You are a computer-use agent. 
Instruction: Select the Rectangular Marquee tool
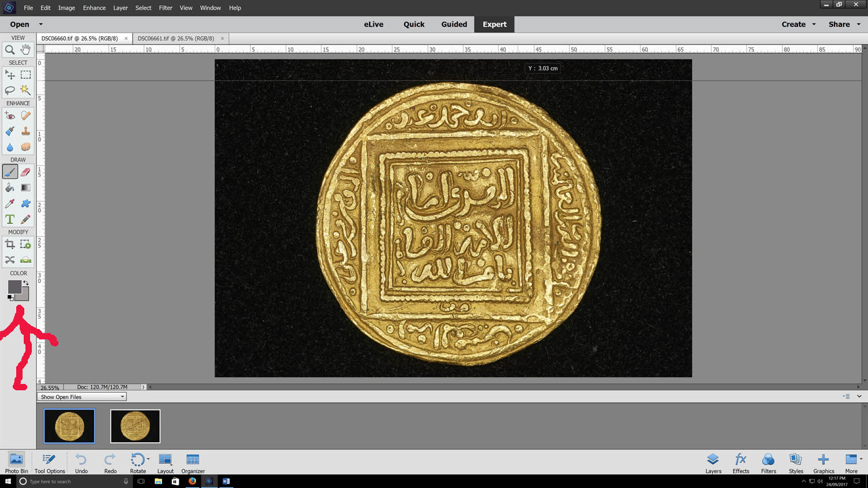click(25, 75)
